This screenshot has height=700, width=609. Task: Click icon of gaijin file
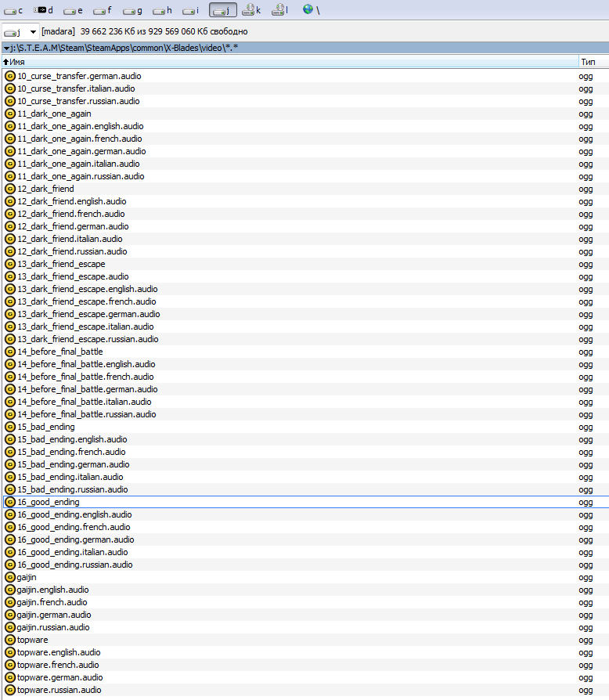pos(10,577)
